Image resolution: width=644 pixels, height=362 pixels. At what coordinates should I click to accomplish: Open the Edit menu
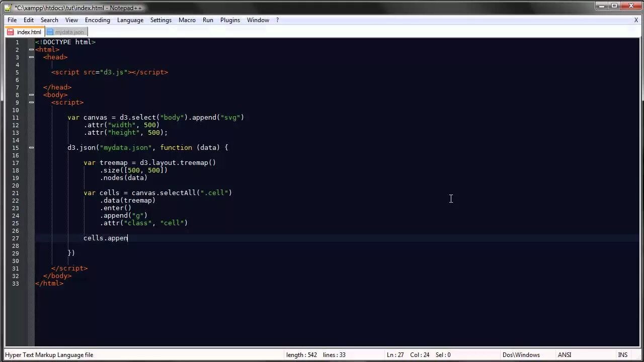point(29,20)
